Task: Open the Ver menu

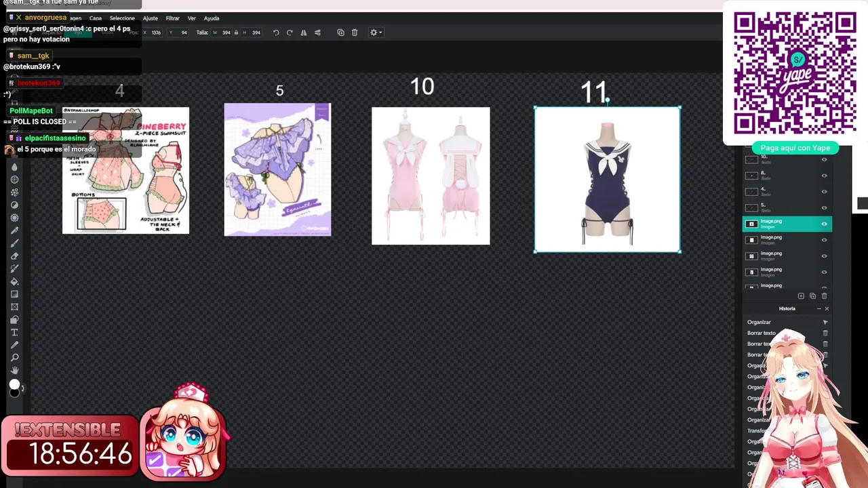Action: tap(192, 18)
